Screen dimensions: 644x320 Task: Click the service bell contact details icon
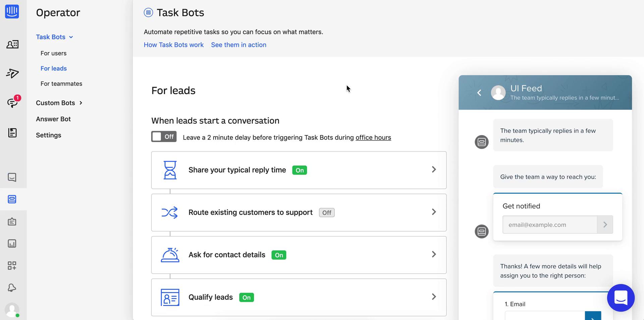(170, 255)
